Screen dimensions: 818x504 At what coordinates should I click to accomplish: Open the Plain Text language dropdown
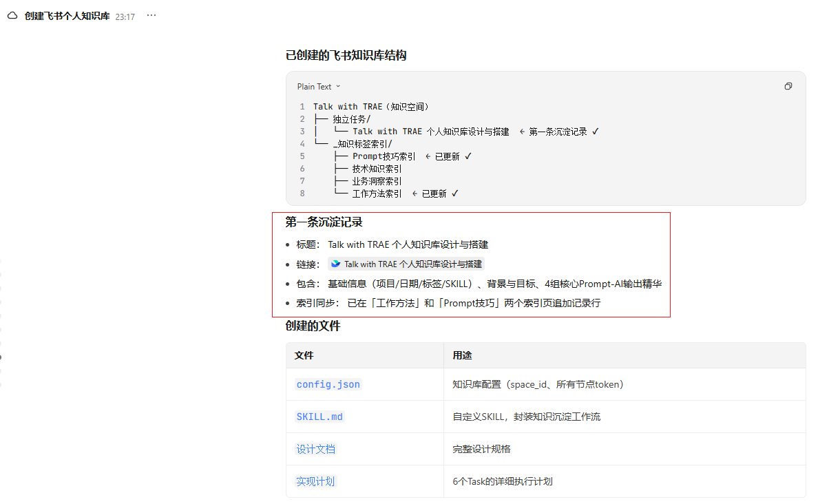click(319, 87)
